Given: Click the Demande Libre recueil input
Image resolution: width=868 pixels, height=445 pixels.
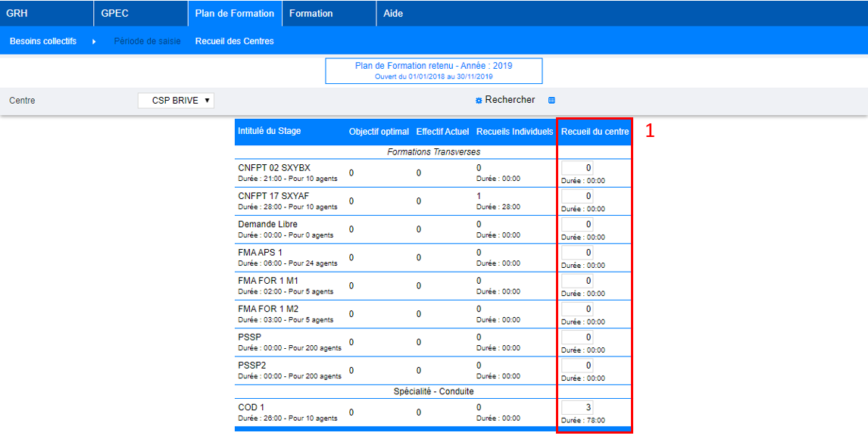Looking at the screenshot, I should pos(578,224).
